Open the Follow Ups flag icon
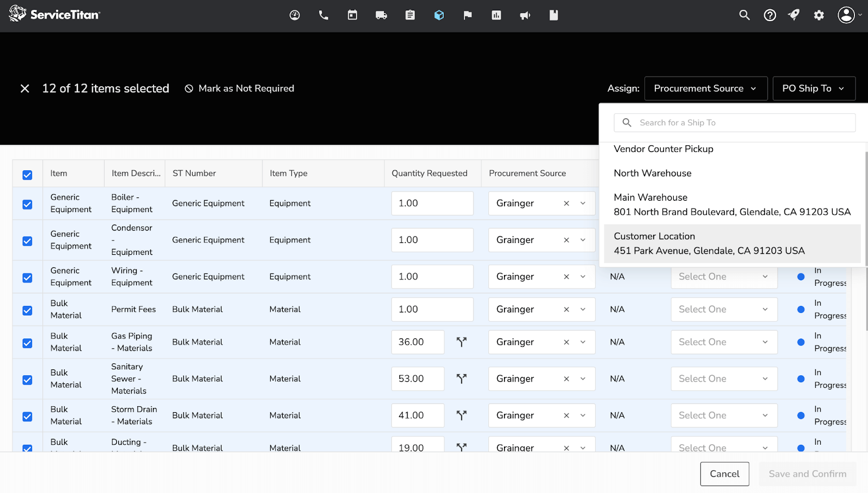Viewport: 868px width, 493px height. 467,15
